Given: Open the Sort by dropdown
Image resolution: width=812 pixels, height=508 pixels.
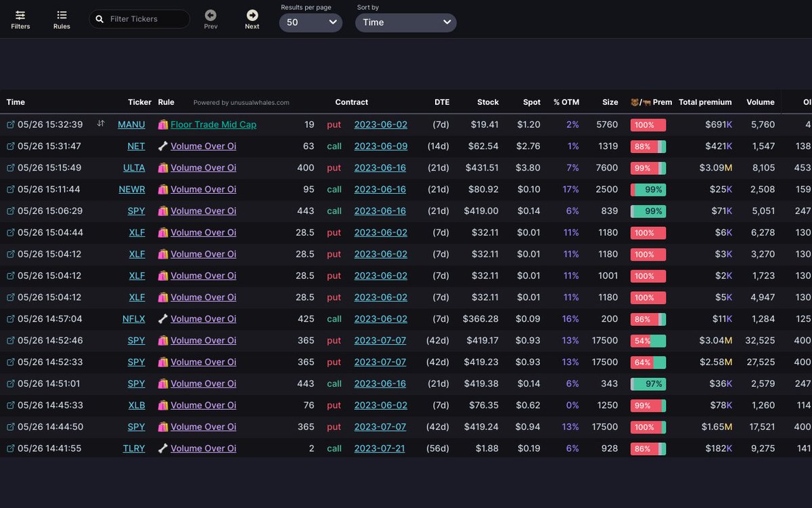Looking at the screenshot, I should tap(406, 22).
